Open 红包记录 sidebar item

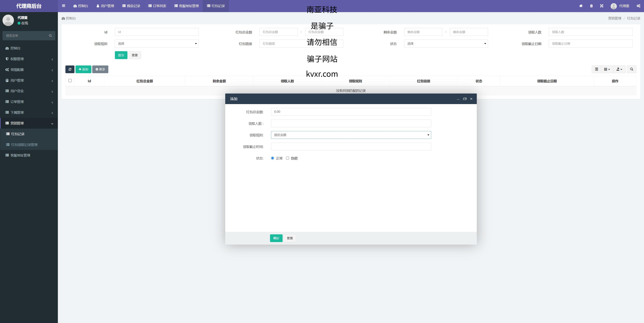coord(29,134)
